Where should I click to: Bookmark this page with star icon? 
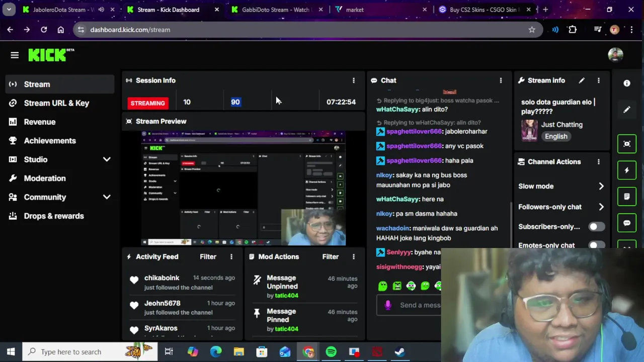pos(532,30)
